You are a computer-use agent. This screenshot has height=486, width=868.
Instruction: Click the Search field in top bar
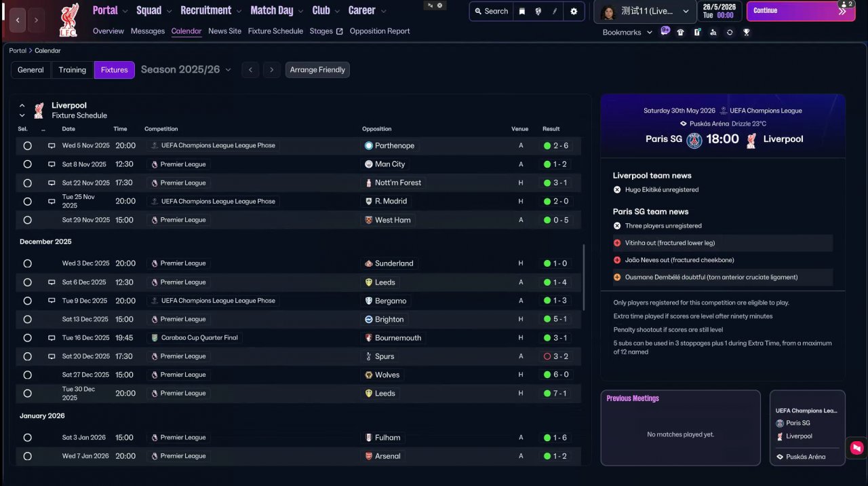click(490, 12)
